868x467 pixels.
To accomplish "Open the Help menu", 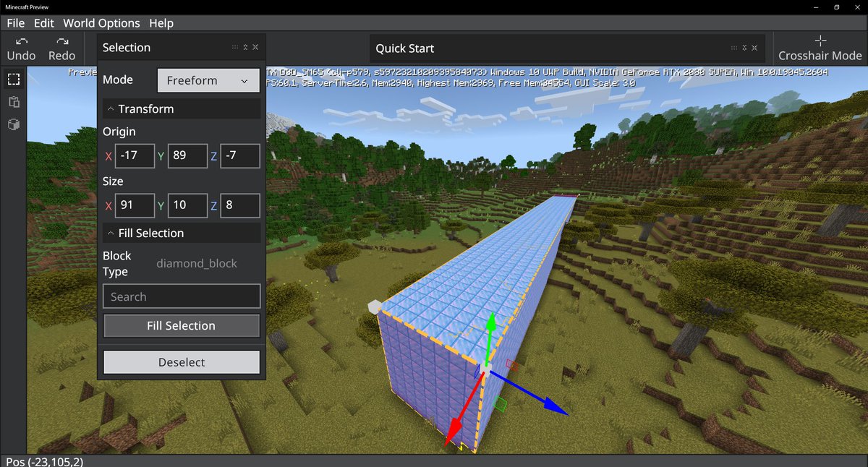I will point(161,23).
